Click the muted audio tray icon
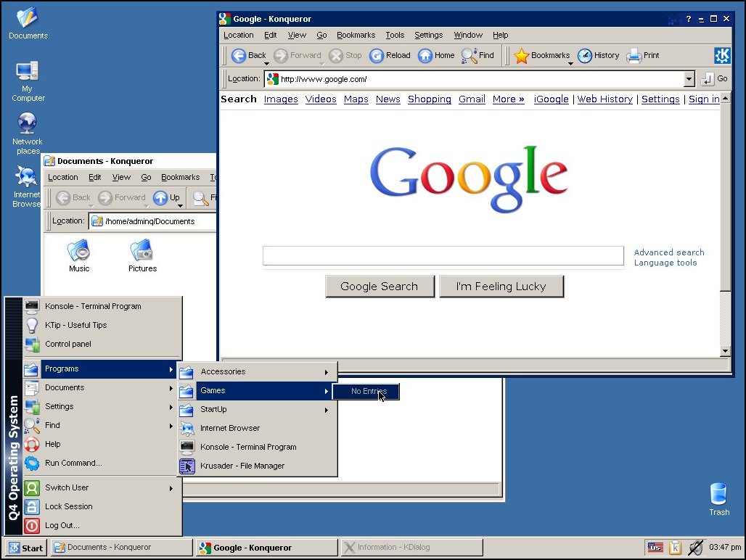Viewport: 746px width, 560px height. 696,548
